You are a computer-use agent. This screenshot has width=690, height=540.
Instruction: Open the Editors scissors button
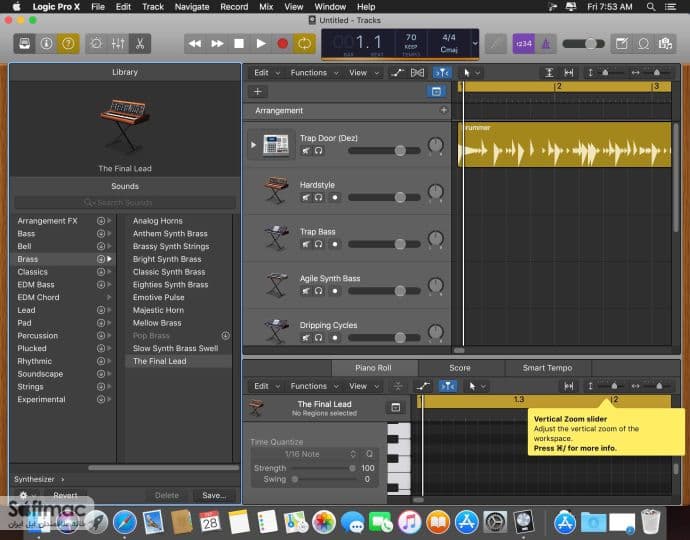pyautogui.click(x=140, y=44)
